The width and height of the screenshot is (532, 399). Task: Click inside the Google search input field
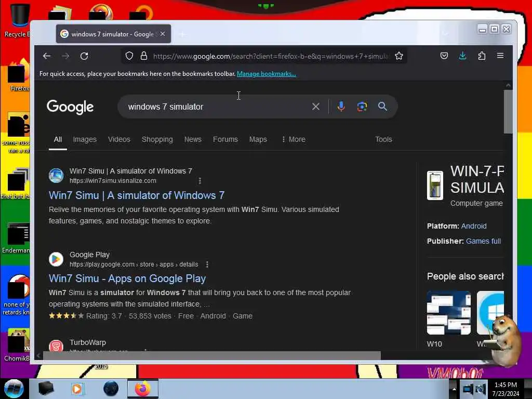coord(217,107)
